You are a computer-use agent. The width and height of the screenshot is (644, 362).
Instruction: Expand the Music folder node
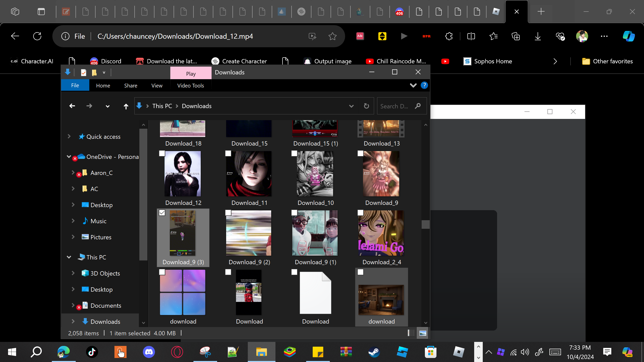73,221
